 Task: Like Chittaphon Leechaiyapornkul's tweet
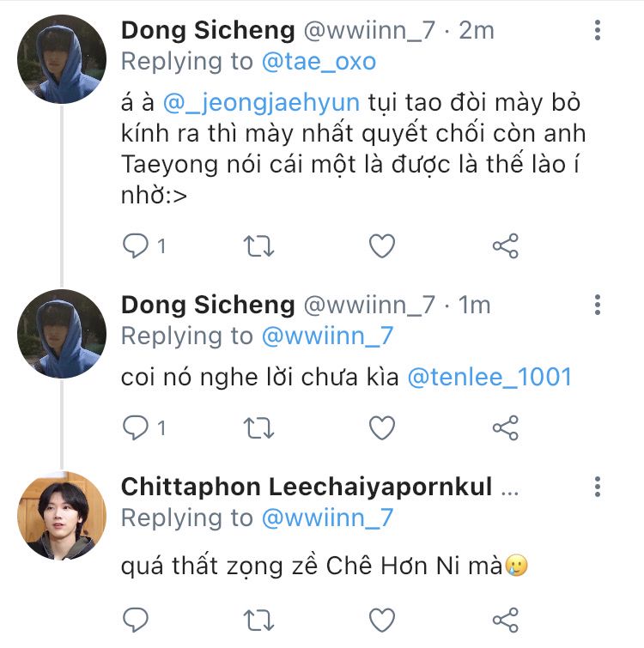382,620
